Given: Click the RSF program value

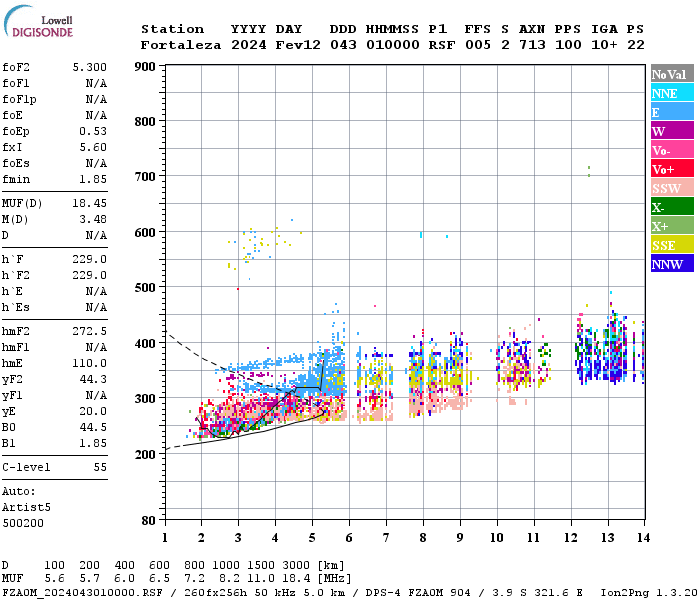Looking at the screenshot, I should 442,45.
